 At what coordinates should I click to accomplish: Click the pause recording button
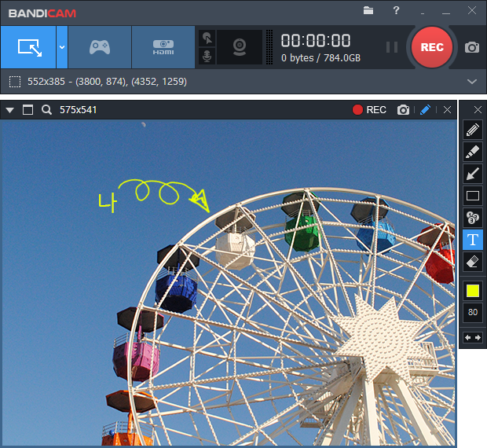(x=392, y=47)
